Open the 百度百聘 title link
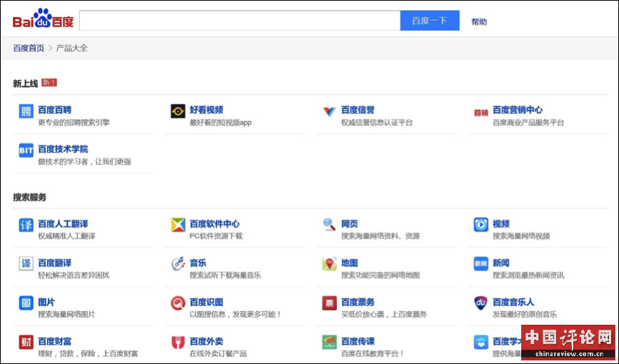 point(54,110)
